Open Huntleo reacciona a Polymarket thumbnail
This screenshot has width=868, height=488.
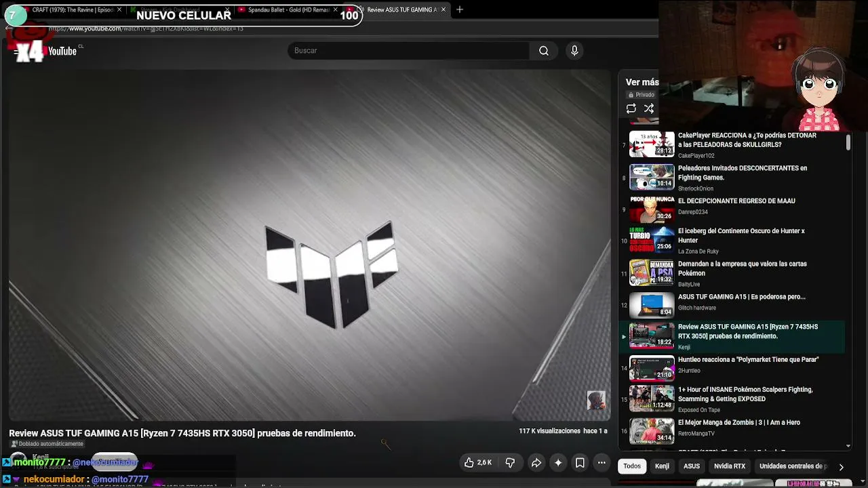pos(652,369)
